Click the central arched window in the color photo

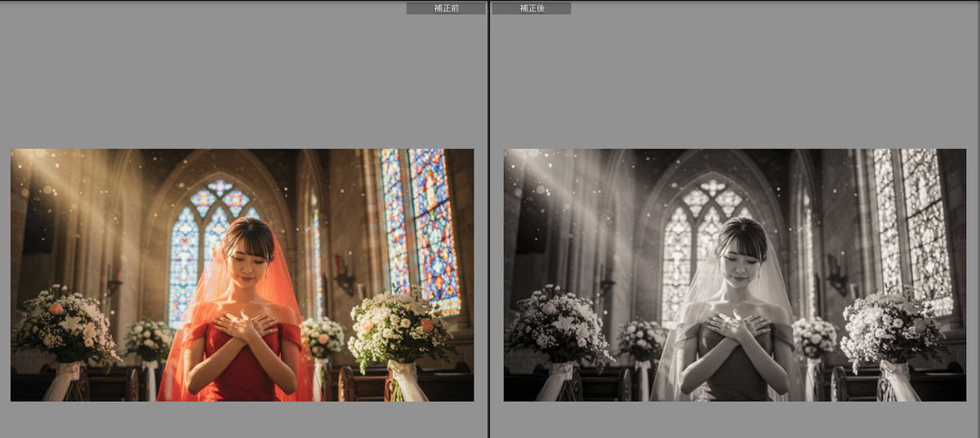tap(204, 237)
